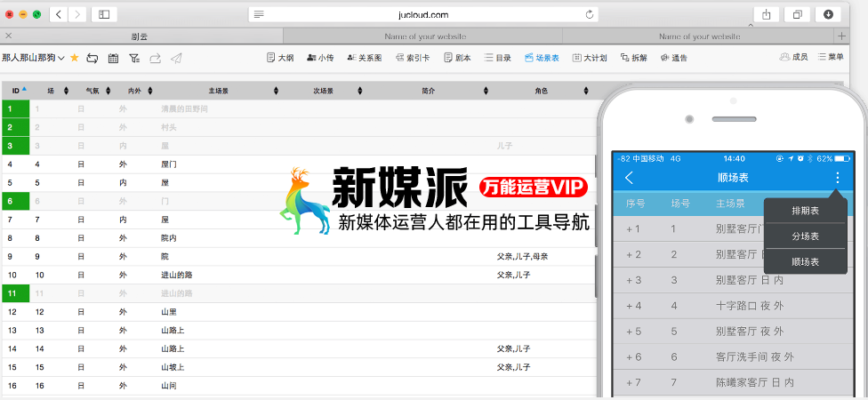Open the 剧本 script view
Viewport: 868px width, 400px height.
[457, 58]
